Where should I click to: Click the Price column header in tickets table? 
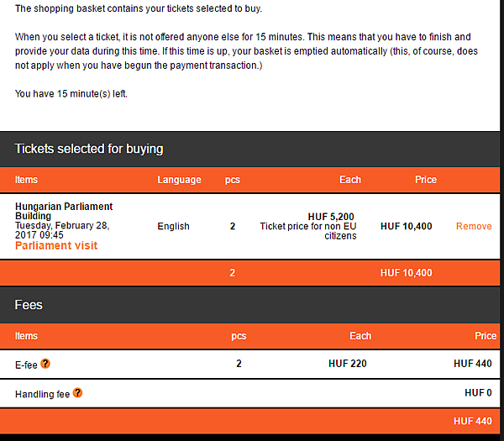426,180
